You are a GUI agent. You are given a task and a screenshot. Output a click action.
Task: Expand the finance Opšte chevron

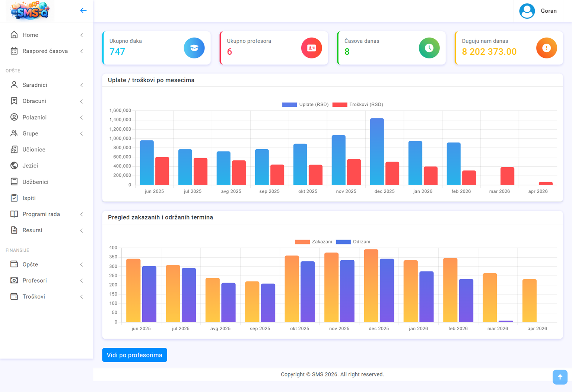pyautogui.click(x=82, y=265)
